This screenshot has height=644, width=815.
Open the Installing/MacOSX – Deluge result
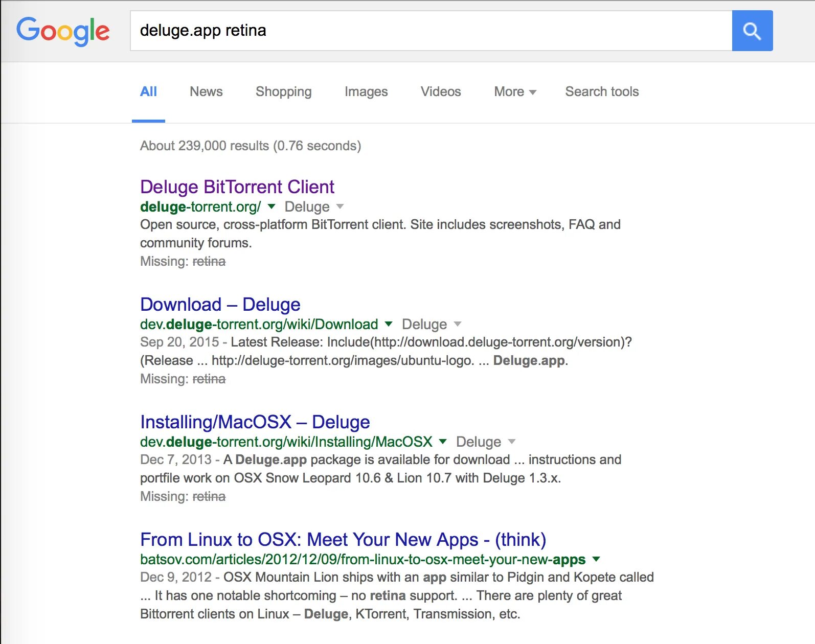click(255, 422)
